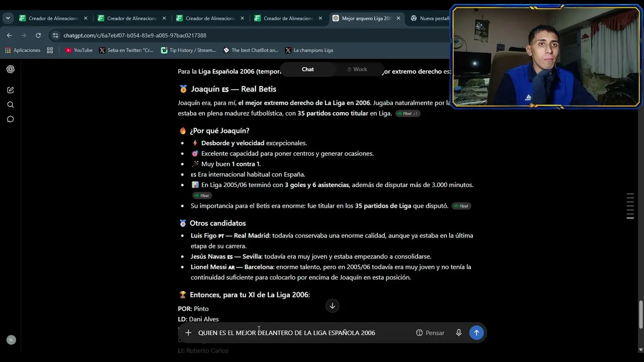Open The best ChatBot bookmark
Image resolution: width=644 pixels, height=362 pixels.
[x=251, y=50]
